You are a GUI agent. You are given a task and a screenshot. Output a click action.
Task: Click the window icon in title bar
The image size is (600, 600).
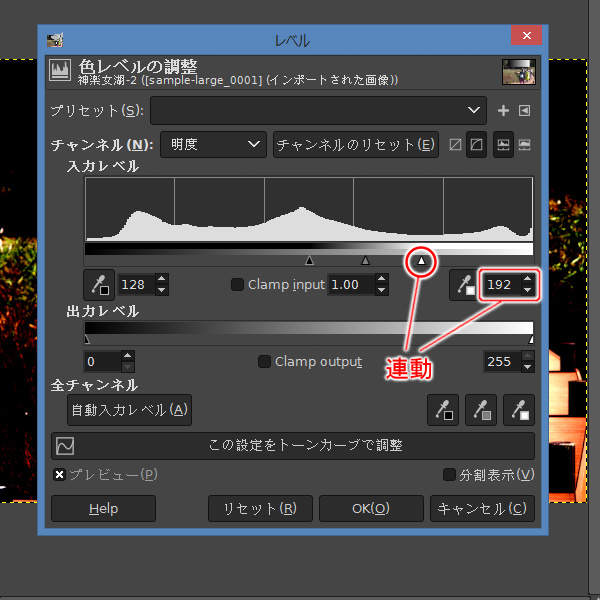pos(55,39)
